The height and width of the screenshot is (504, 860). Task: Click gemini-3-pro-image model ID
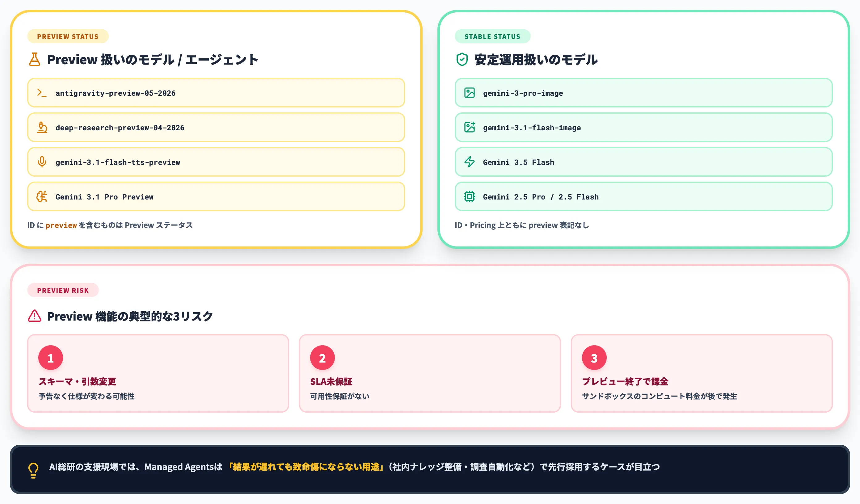coord(523,93)
